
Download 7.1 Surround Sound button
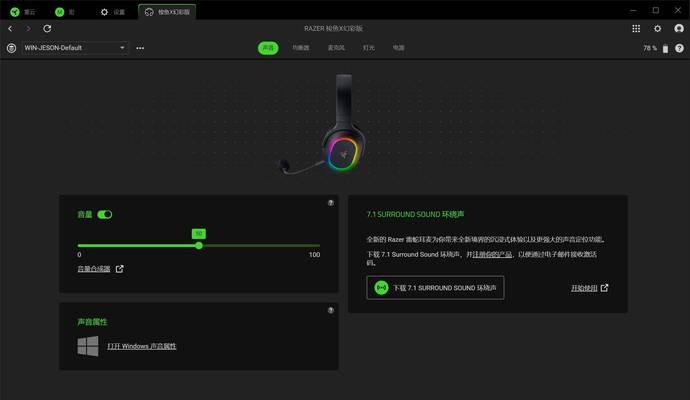(435, 288)
